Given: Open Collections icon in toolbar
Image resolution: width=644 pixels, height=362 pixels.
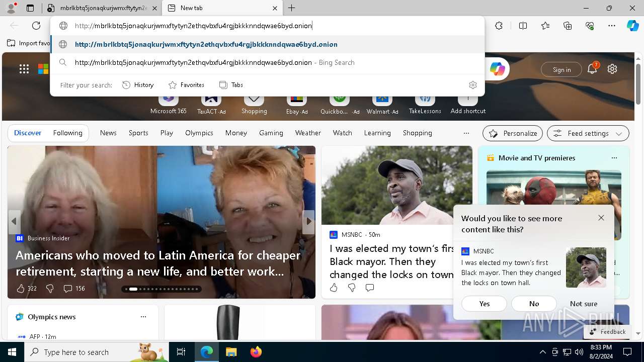Looking at the screenshot, I should (568, 26).
